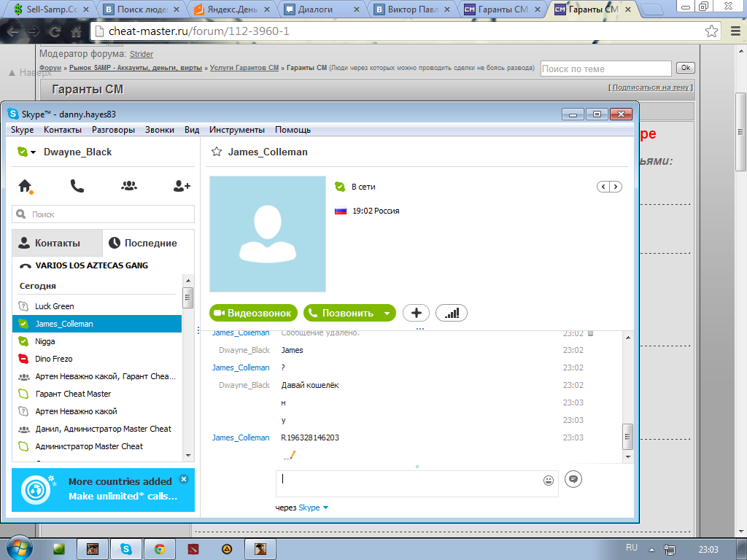Switch to Виктор Павл browser tab

pyautogui.click(x=413, y=9)
